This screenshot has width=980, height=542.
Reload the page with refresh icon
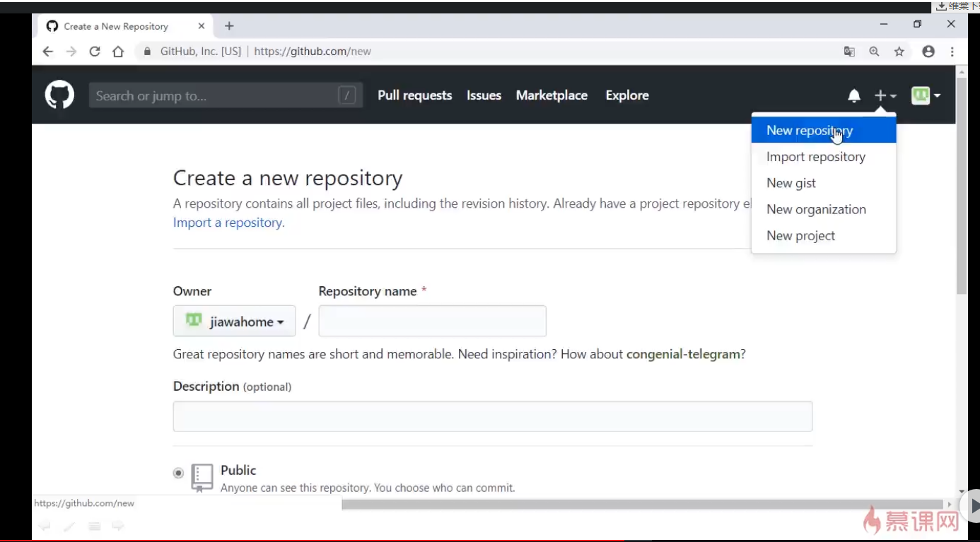pos(94,51)
